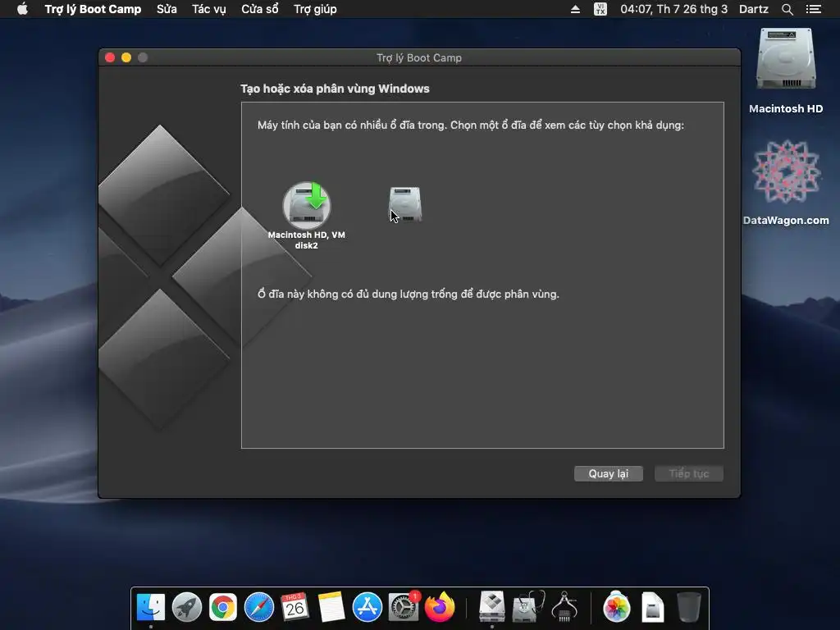Launch Safari from the Dock

258,607
